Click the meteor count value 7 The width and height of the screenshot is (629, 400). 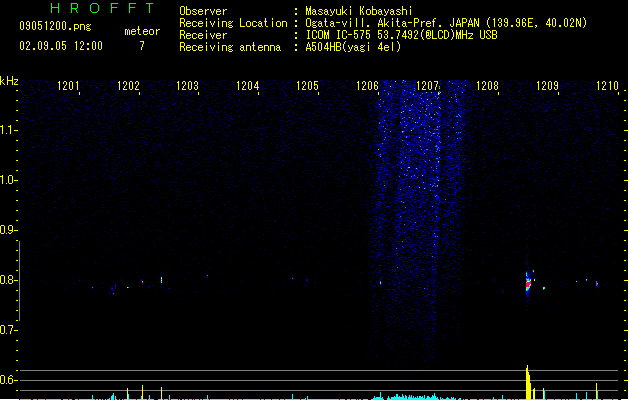click(x=142, y=46)
